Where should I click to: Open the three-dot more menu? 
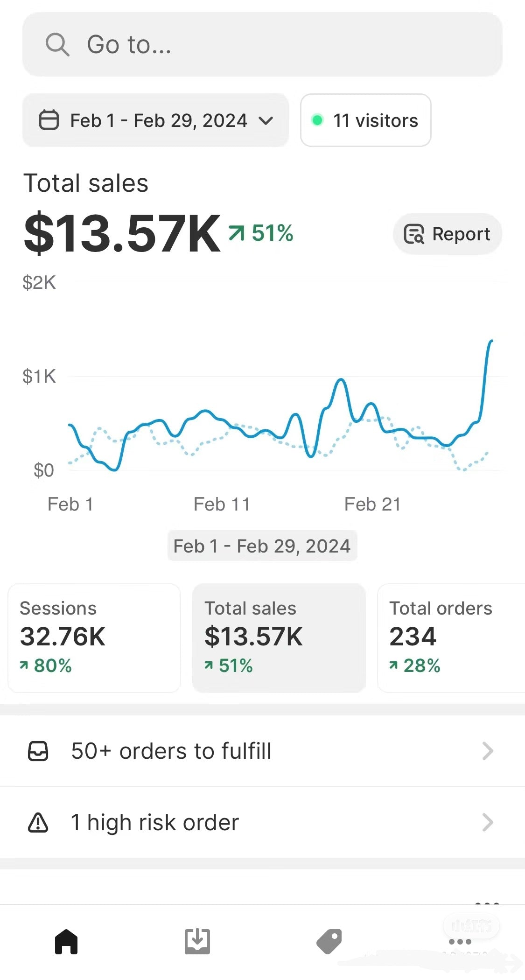pos(460,941)
